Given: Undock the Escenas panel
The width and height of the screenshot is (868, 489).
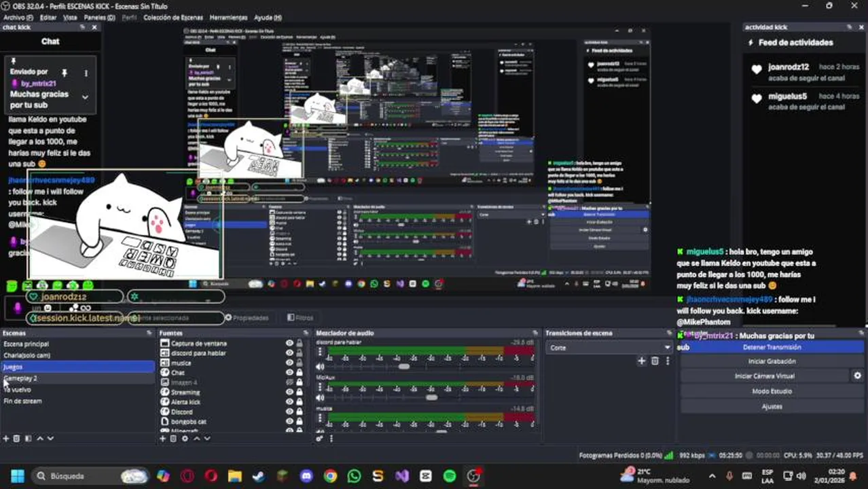Looking at the screenshot, I should [x=149, y=333].
